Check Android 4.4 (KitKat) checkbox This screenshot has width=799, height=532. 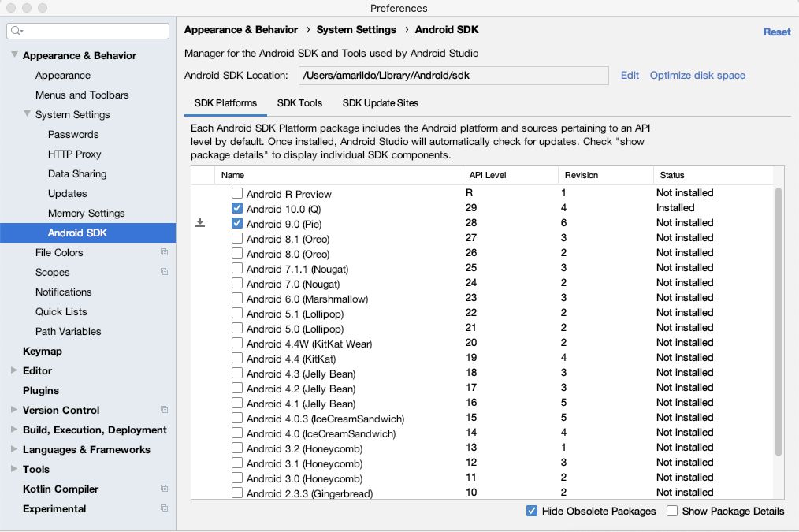(x=237, y=358)
